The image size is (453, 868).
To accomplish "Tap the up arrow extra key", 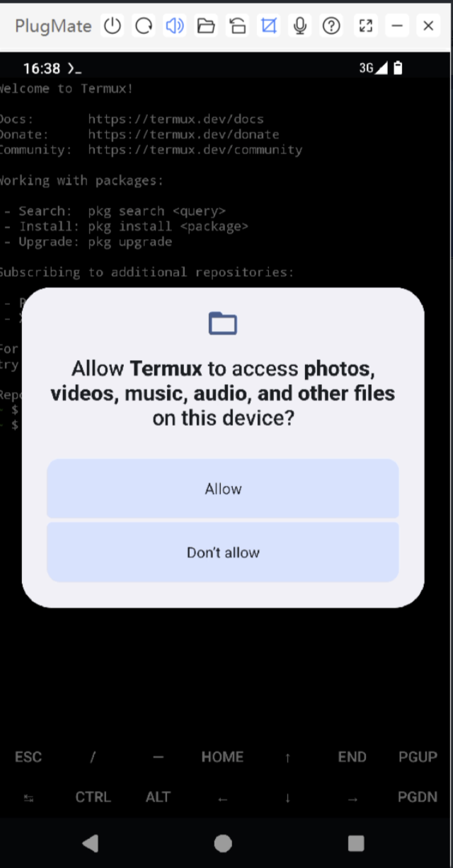I will (x=287, y=758).
